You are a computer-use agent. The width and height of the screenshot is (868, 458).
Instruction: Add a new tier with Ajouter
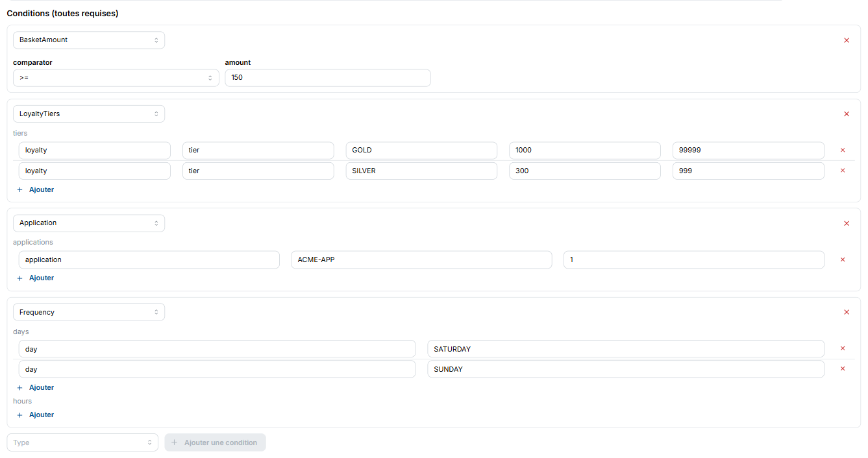(36, 190)
